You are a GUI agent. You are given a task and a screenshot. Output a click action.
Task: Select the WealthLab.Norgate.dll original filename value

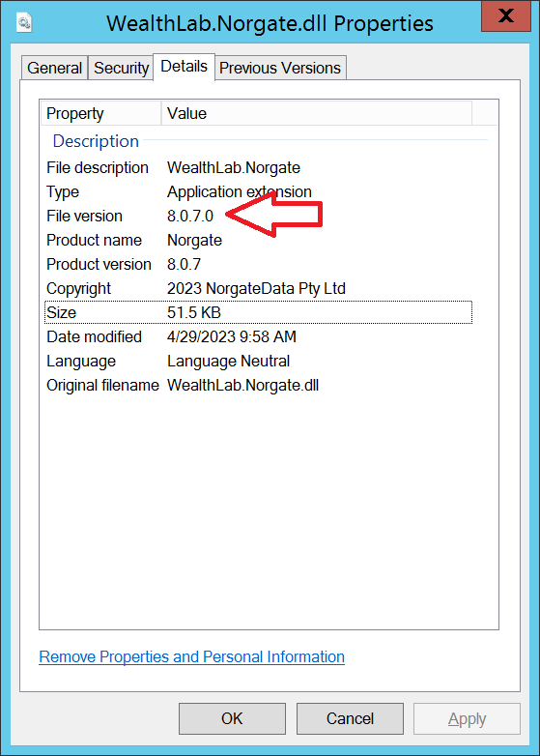(242, 385)
